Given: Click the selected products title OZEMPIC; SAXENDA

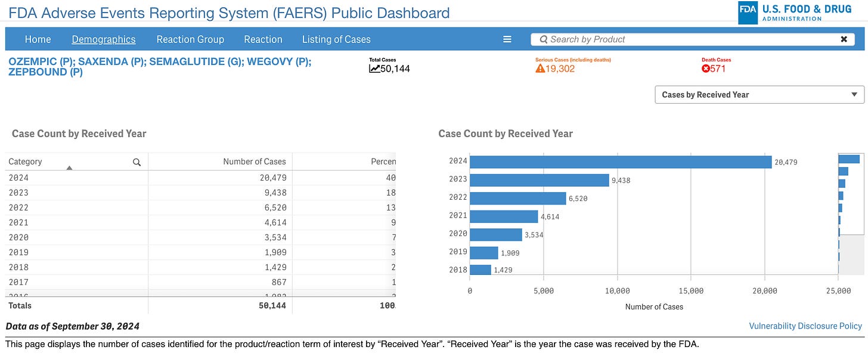Looking at the screenshot, I should pos(160,67).
